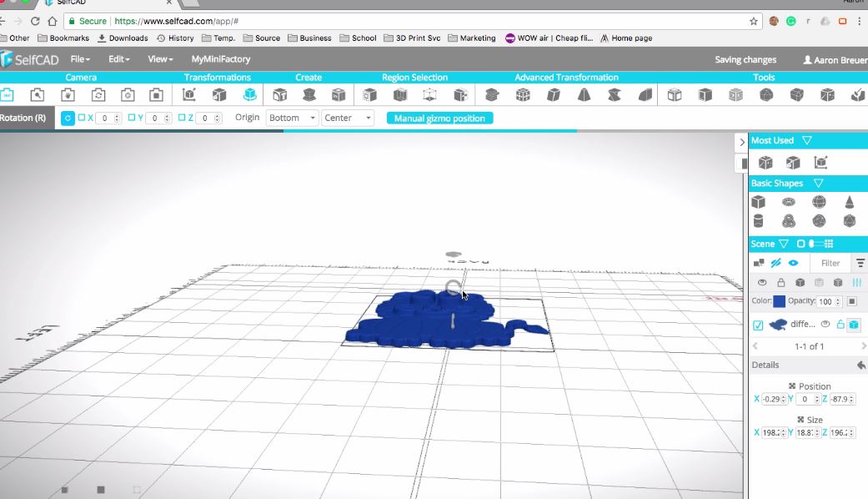The width and height of the screenshot is (868, 499).
Task: Click the Aaron Breuer account link
Action: (x=835, y=60)
